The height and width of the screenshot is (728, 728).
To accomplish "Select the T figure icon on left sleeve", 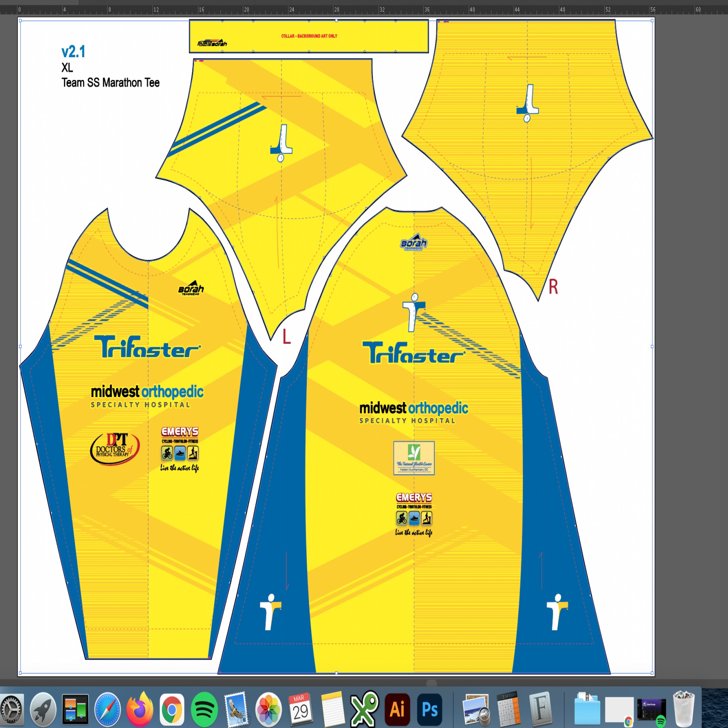I will [x=282, y=143].
